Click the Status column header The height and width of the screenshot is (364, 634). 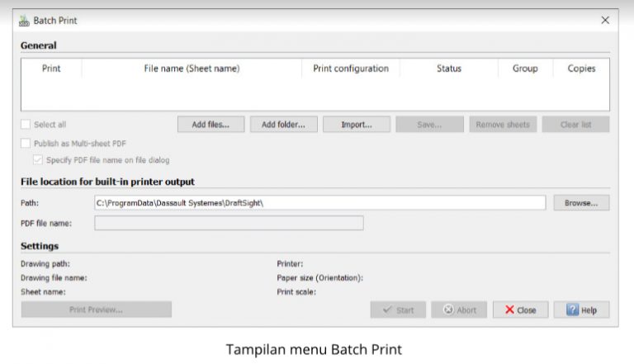[449, 69]
